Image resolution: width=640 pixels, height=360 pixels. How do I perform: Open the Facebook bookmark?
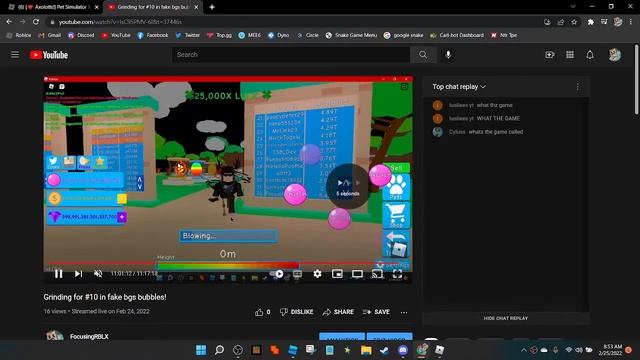pyautogui.click(x=153, y=36)
